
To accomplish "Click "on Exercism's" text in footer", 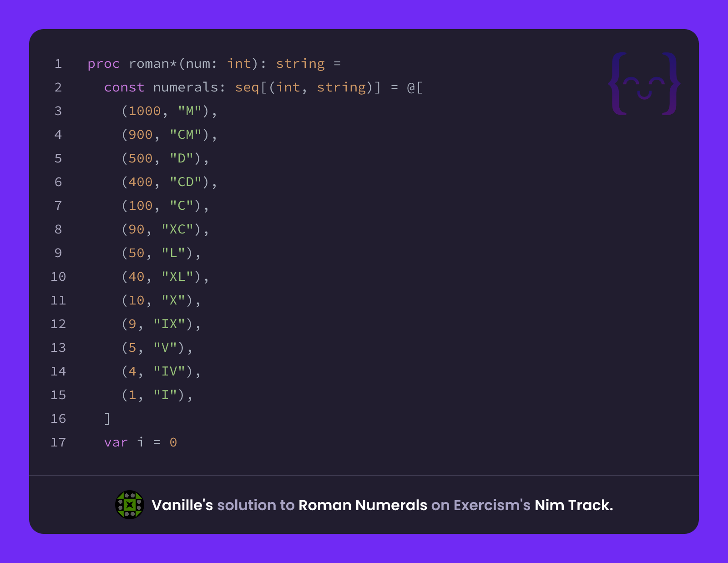I will tap(481, 505).
